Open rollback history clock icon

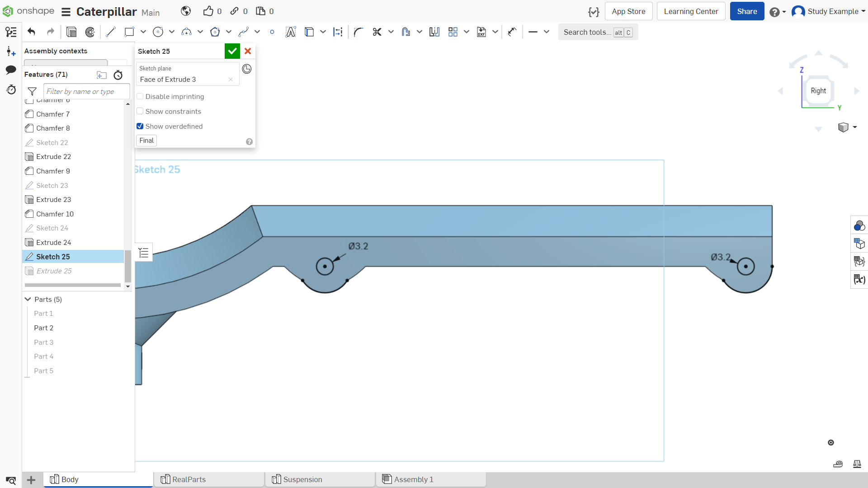point(247,69)
